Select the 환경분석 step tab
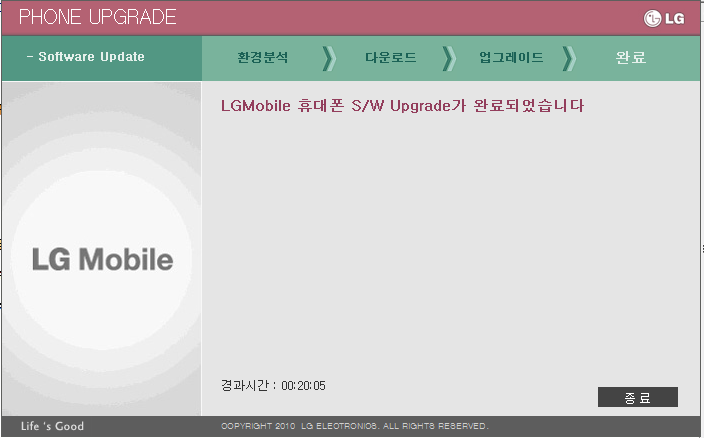Image resolution: width=704 pixels, height=438 pixels. (263, 57)
